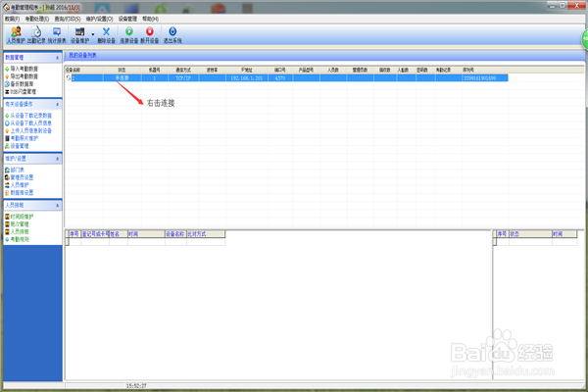Click 状态 column header in device list
The width and height of the screenshot is (588, 392).
(122, 70)
